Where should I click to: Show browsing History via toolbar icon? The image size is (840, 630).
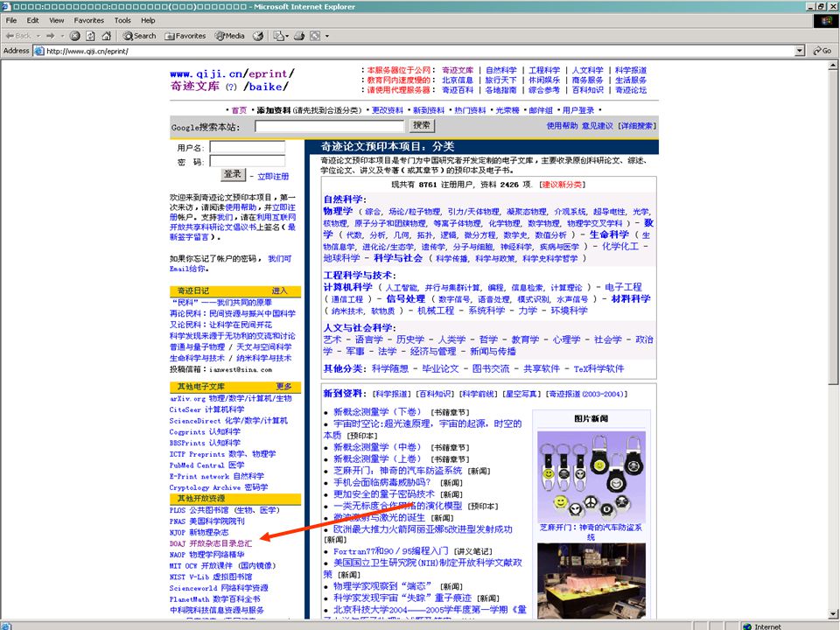[x=258, y=36]
